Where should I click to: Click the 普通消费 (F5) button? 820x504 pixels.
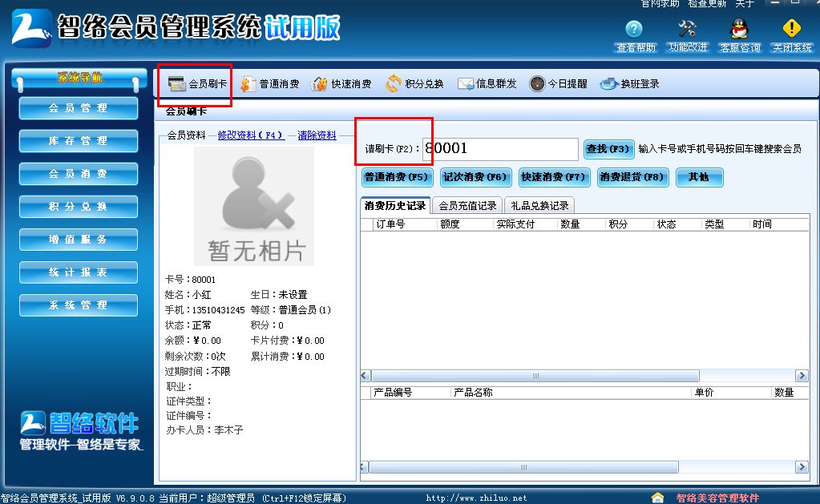397,177
